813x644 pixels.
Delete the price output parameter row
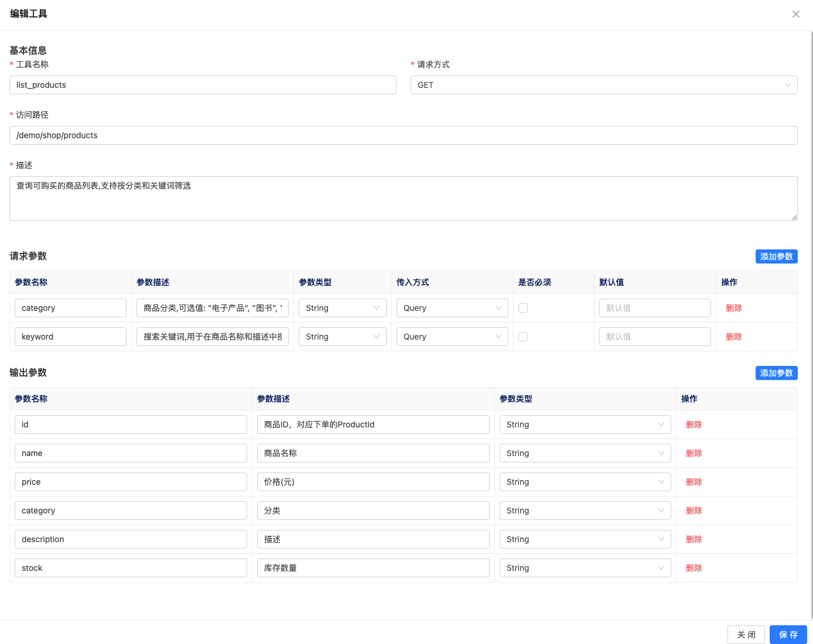coord(694,482)
